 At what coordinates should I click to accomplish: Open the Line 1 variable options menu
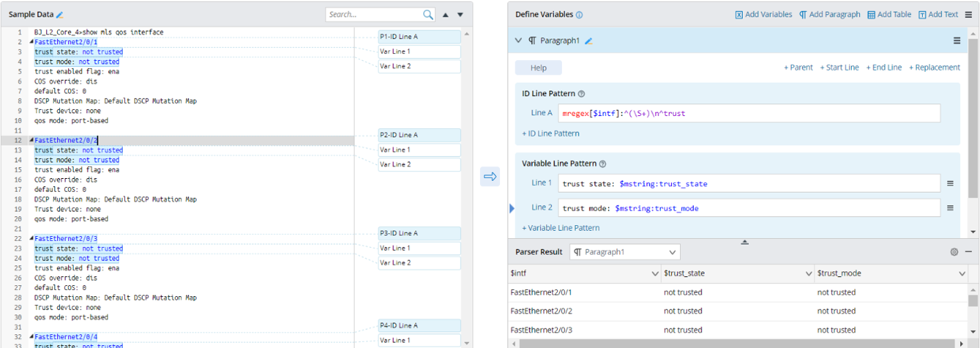pos(950,184)
